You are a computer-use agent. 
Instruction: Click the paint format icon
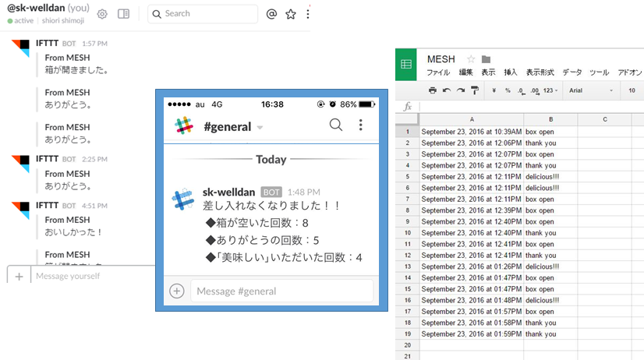(x=475, y=90)
